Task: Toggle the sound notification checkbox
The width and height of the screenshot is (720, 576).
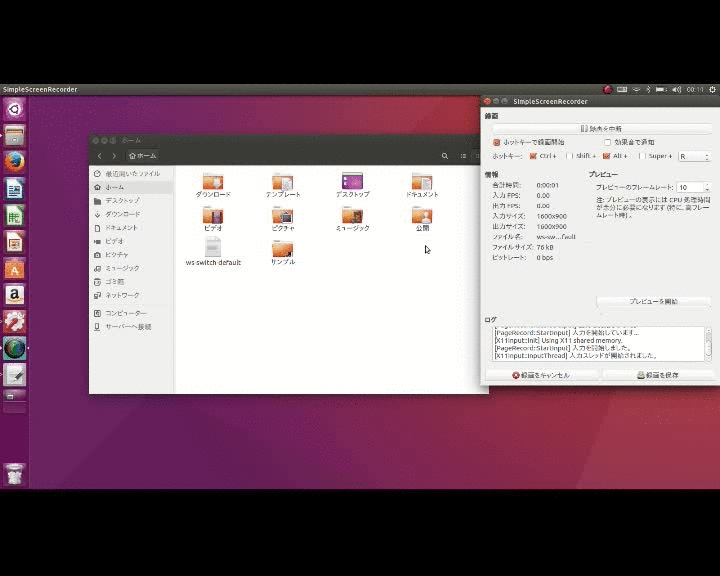Action: pyautogui.click(x=608, y=142)
